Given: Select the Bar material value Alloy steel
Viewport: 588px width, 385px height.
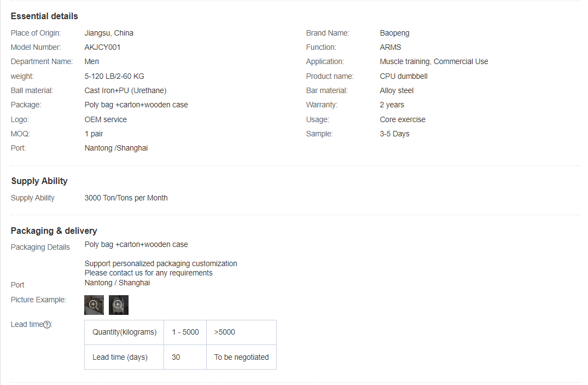Looking at the screenshot, I should click(x=397, y=90).
